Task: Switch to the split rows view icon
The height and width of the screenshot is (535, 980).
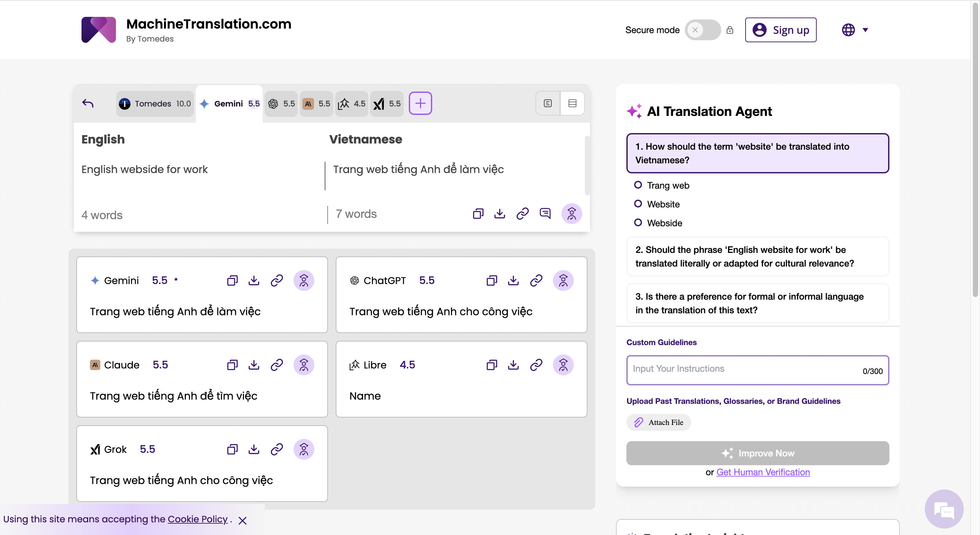Action: pos(572,103)
